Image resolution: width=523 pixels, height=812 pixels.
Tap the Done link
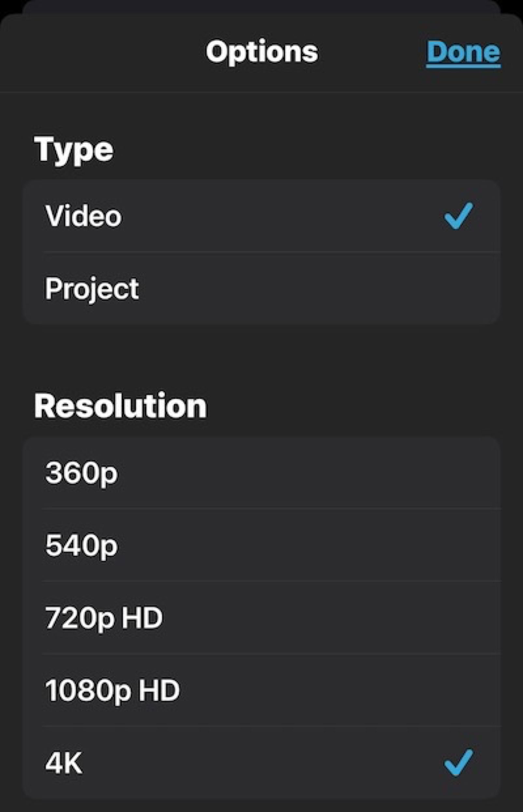click(463, 52)
